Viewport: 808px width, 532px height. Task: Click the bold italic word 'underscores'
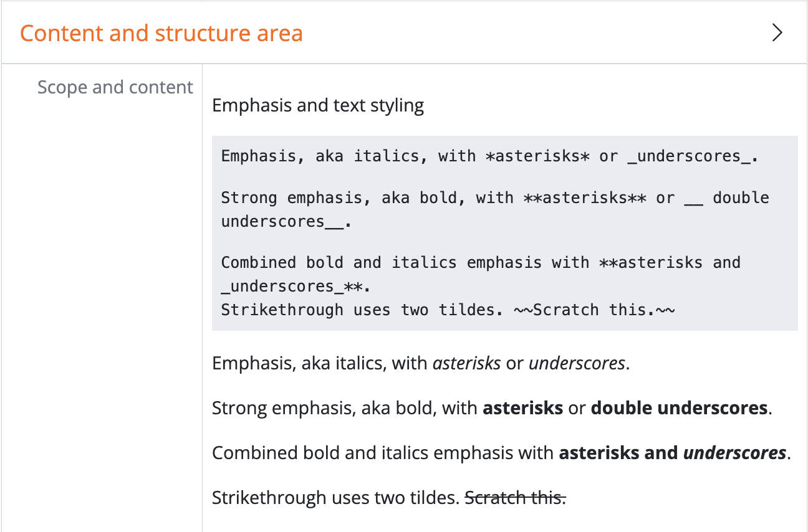point(734,453)
